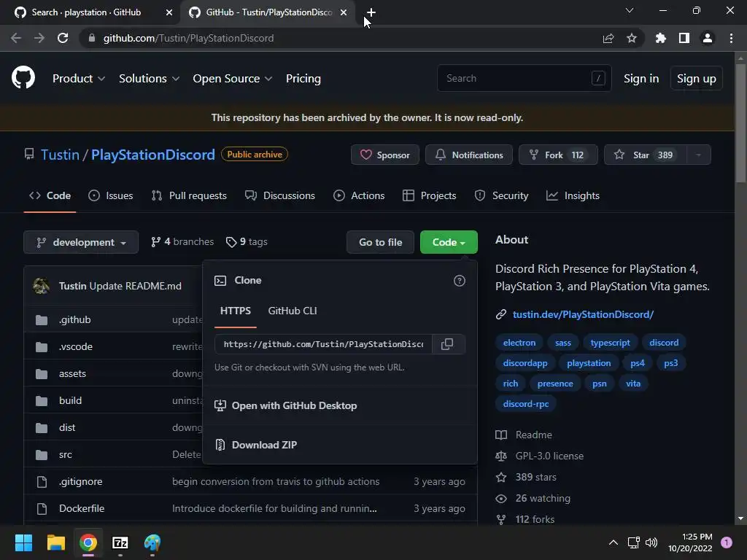Open the Chrome profile avatar icon
Image resolution: width=747 pixels, height=560 pixels.
coord(708,38)
